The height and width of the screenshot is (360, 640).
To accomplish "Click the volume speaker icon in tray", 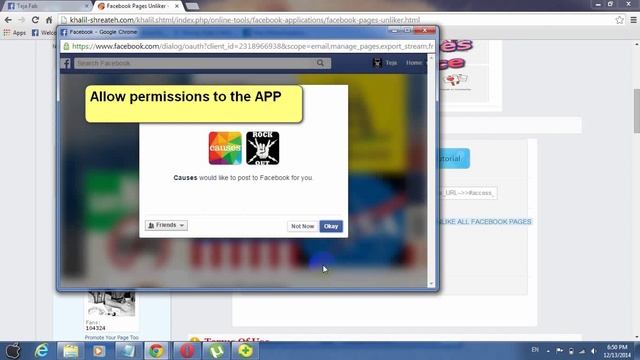I will click(594, 351).
